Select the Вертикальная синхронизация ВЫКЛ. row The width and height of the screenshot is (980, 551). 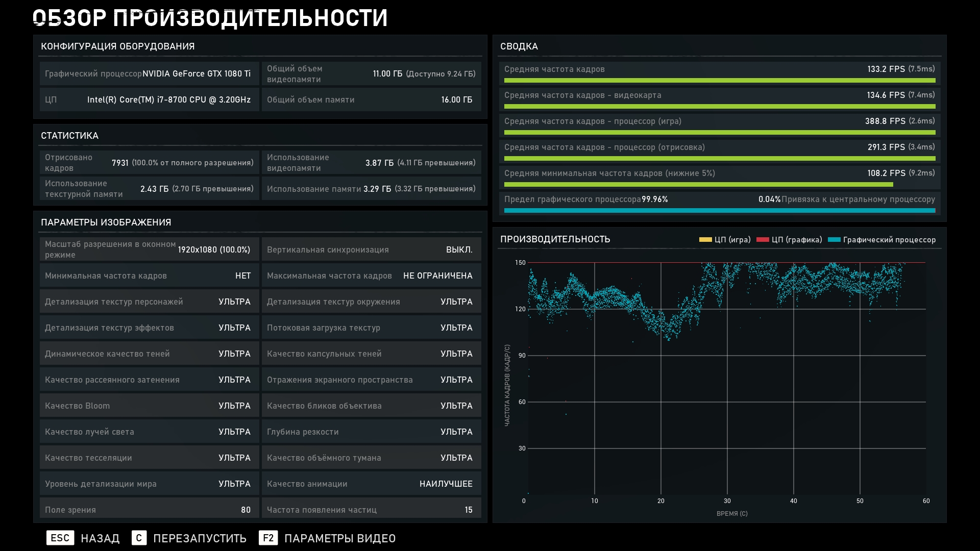[x=371, y=249]
